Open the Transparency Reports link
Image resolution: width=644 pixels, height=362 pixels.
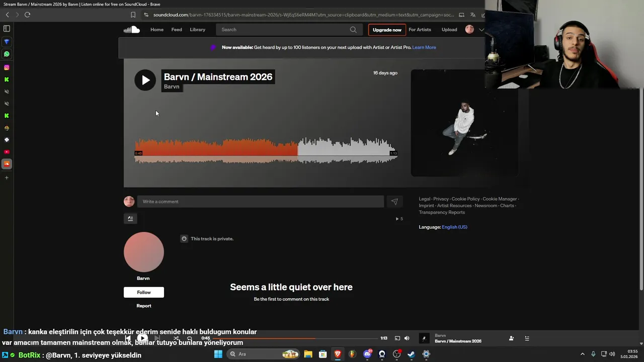coord(442,212)
